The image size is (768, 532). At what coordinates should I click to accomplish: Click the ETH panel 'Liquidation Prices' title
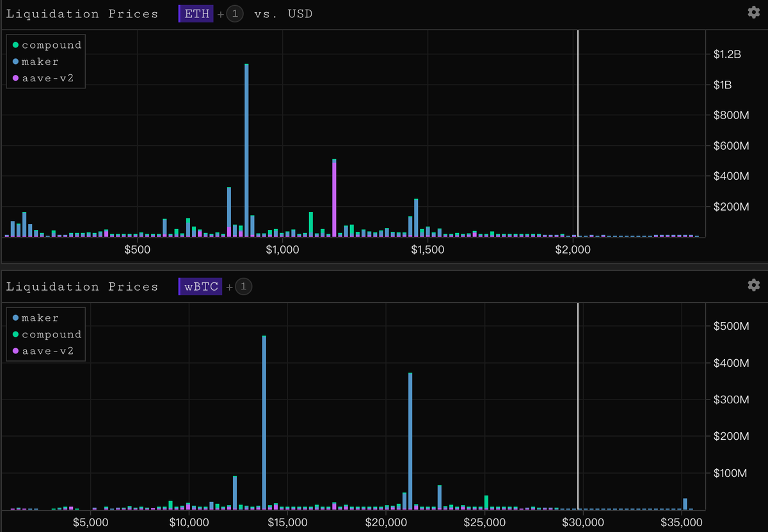pyautogui.click(x=82, y=13)
